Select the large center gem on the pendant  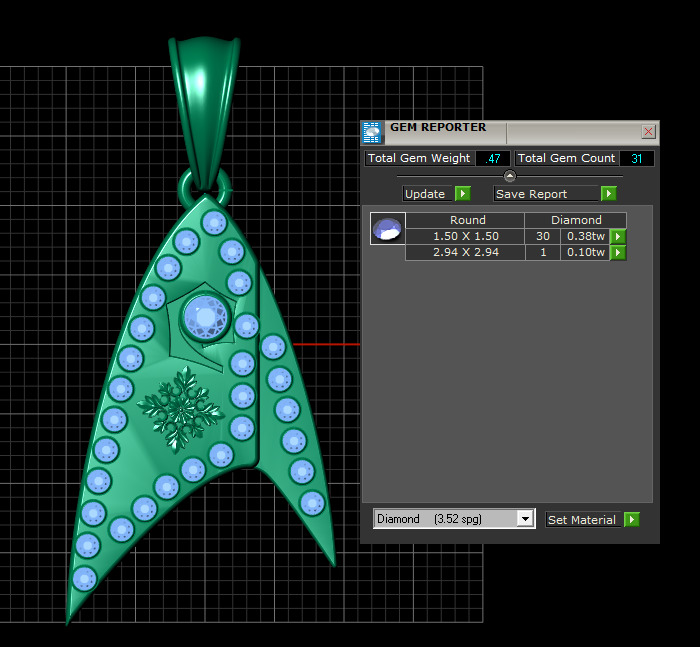coord(205,317)
